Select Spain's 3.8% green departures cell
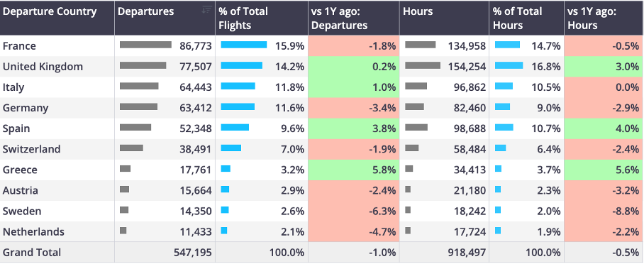Image resolution: width=644 pixels, height=264 pixels. (354, 128)
